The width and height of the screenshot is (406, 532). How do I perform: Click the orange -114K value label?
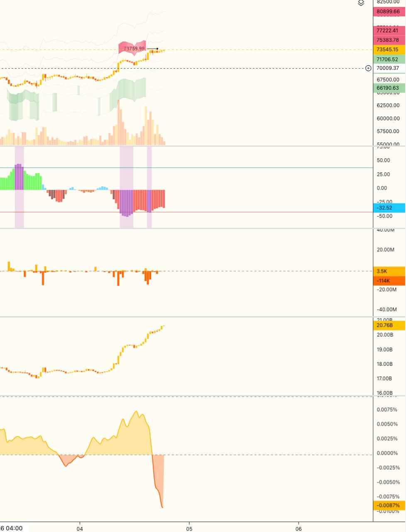pos(389,281)
